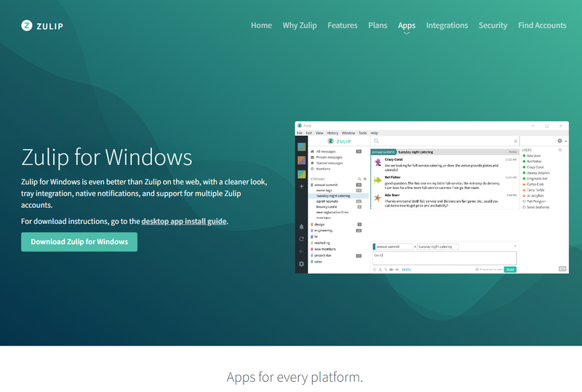Click the keyboard shortcuts icon bottom right
Screen dimensions: 582x392
click(562, 268)
